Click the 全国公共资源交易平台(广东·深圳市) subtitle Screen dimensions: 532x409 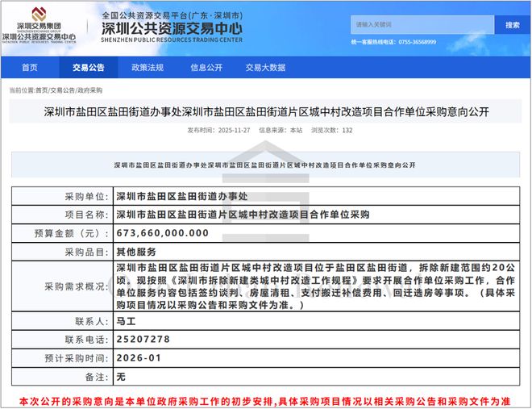(x=172, y=15)
